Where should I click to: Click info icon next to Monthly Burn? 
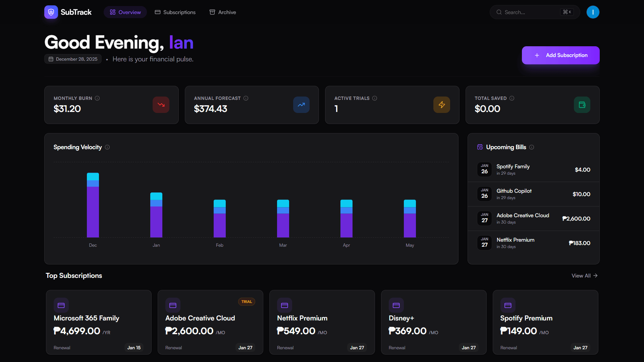(97, 98)
